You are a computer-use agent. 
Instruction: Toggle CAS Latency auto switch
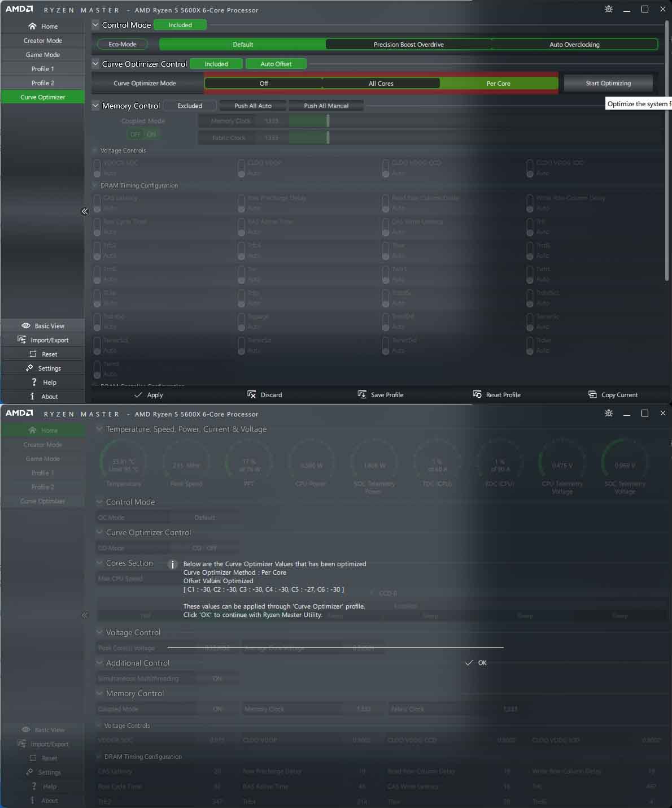click(x=97, y=203)
